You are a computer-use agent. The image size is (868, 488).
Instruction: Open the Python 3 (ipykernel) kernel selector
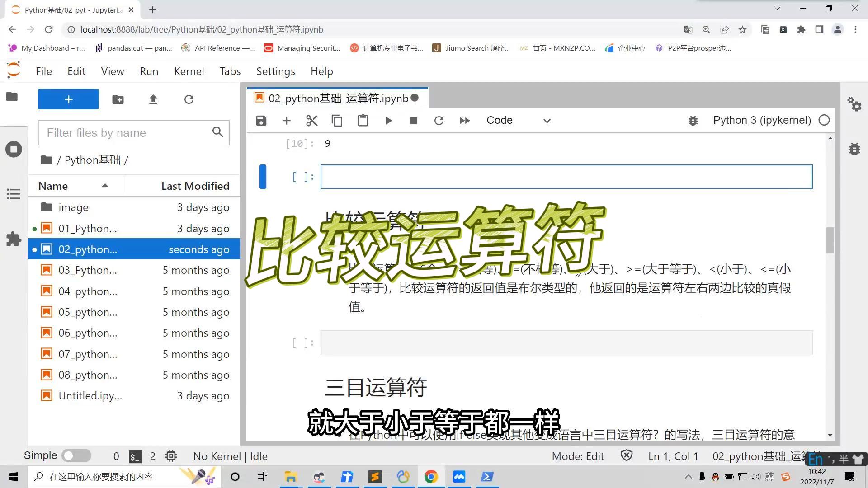coord(762,120)
